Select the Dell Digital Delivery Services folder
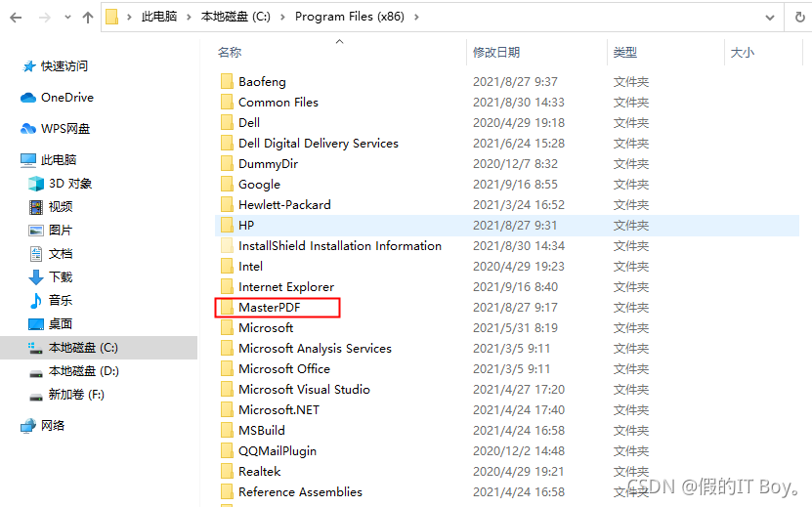This screenshot has height=507, width=812. [319, 144]
